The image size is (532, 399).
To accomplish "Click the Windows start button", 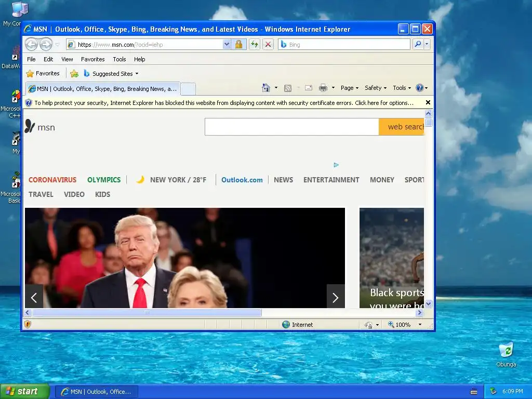I will (x=24, y=391).
